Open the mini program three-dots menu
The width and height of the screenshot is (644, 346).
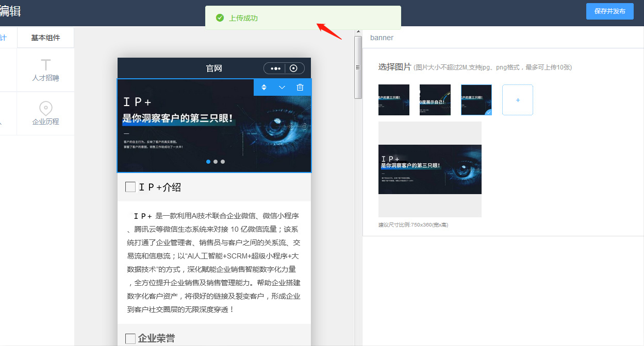[x=275, y=68]
